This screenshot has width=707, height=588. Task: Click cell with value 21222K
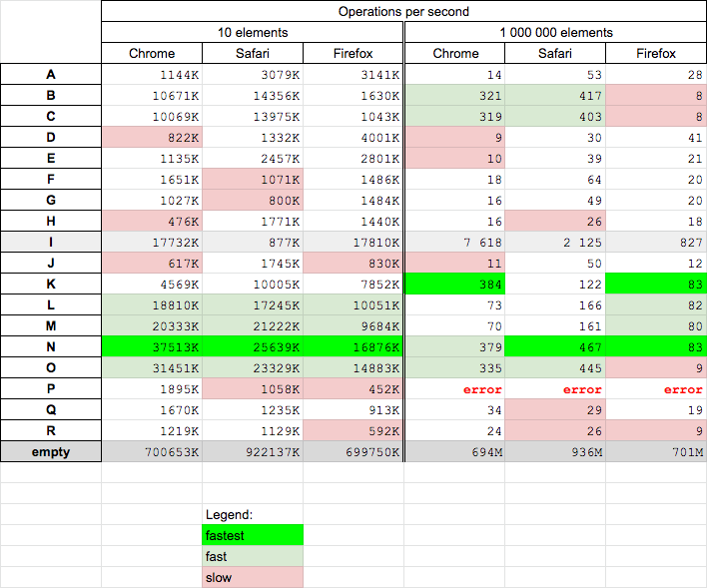pos(253,325)
